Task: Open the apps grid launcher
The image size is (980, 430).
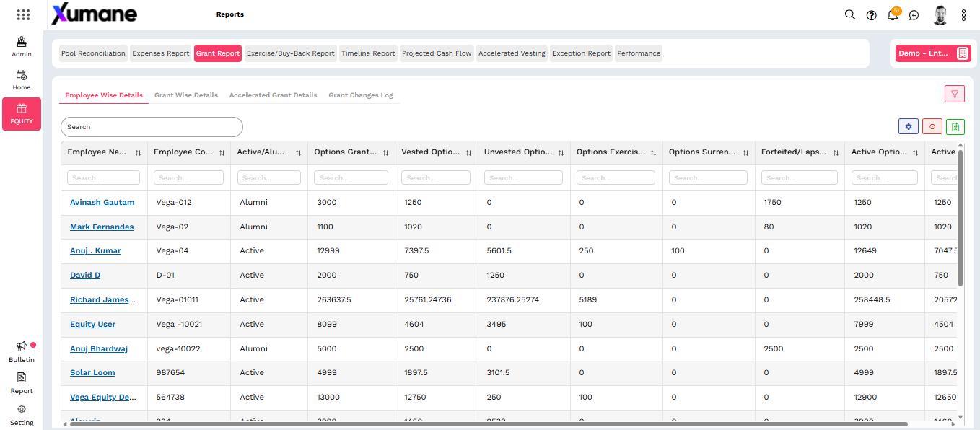Action: (22, 14)
